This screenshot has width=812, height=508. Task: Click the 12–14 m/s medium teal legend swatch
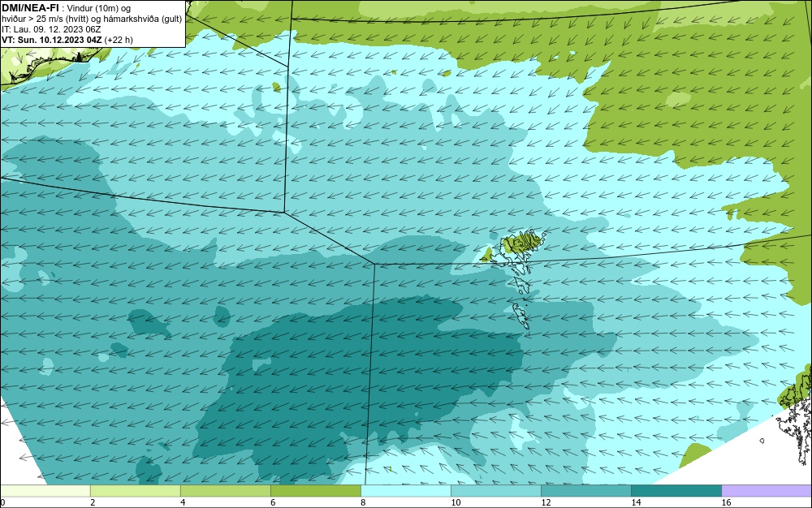coord(586,491)
